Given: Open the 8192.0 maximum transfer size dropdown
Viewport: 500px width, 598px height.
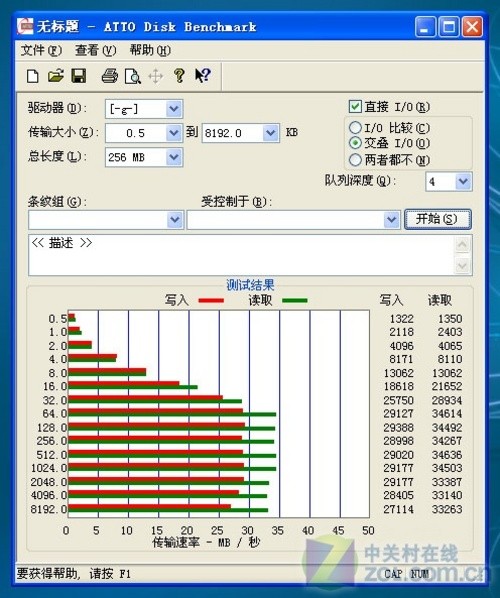Looking at the screenshot, I should 270,133.
